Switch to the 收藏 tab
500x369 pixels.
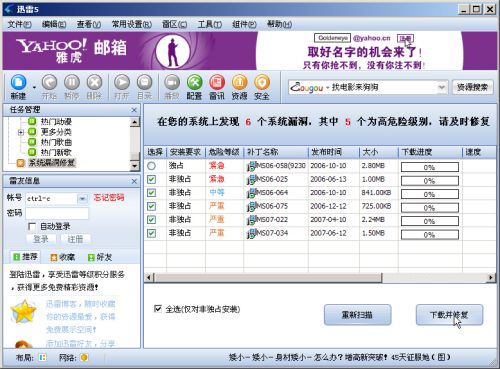click(62, 257)
